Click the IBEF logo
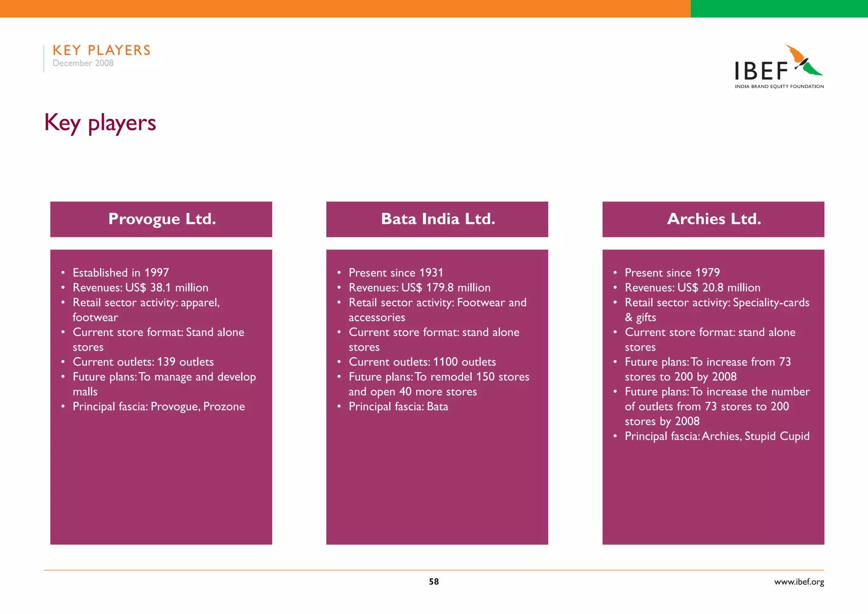 pyautogui.click(x=779, y=67)
